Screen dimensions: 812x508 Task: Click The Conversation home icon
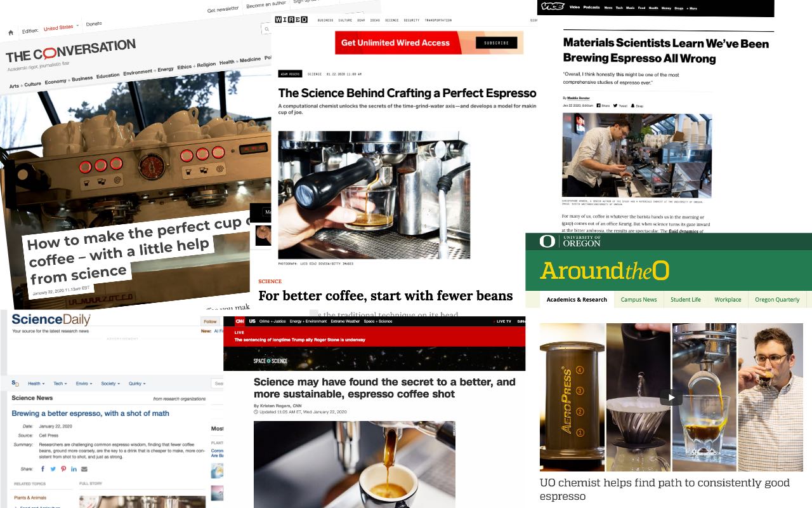(11, 33)
